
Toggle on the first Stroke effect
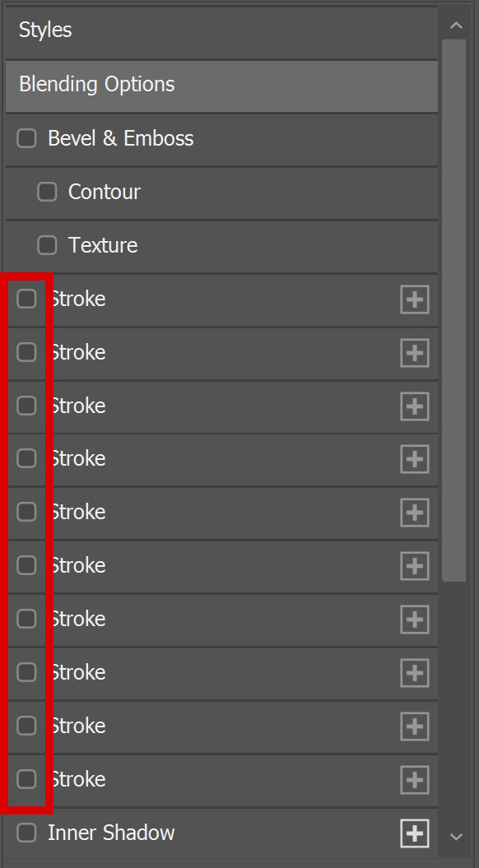[x=26, y=299]
